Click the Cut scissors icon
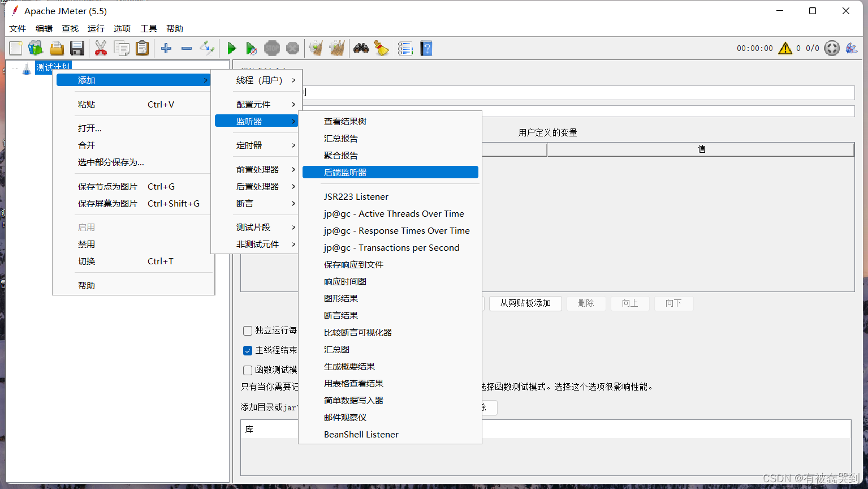The image size is (868, 489). coord(101,49)
